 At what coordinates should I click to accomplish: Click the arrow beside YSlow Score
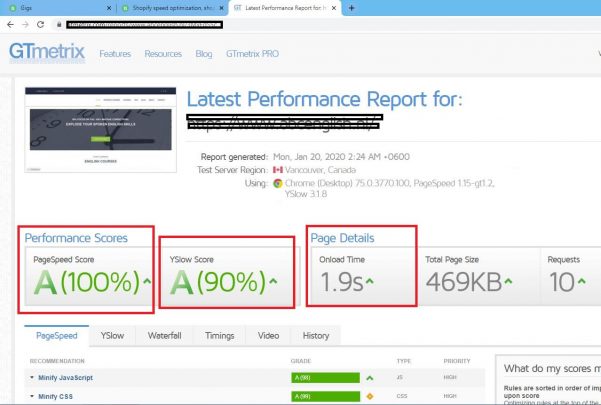(x=273, y=281)
